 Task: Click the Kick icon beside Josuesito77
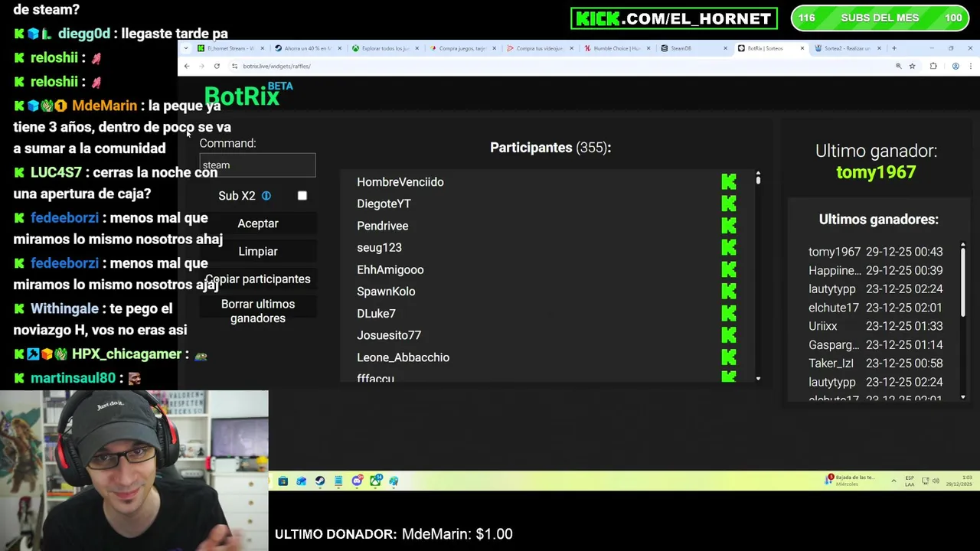[729, 335]
